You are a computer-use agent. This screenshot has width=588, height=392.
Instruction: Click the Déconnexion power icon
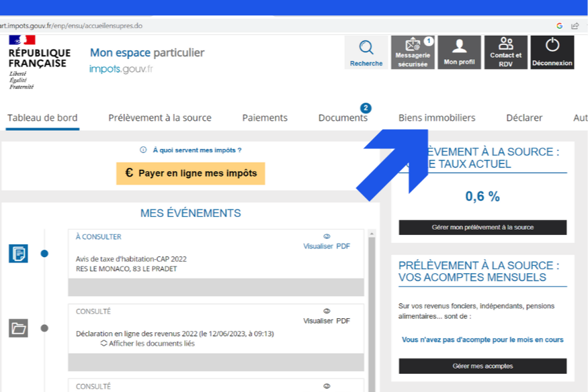552,46
